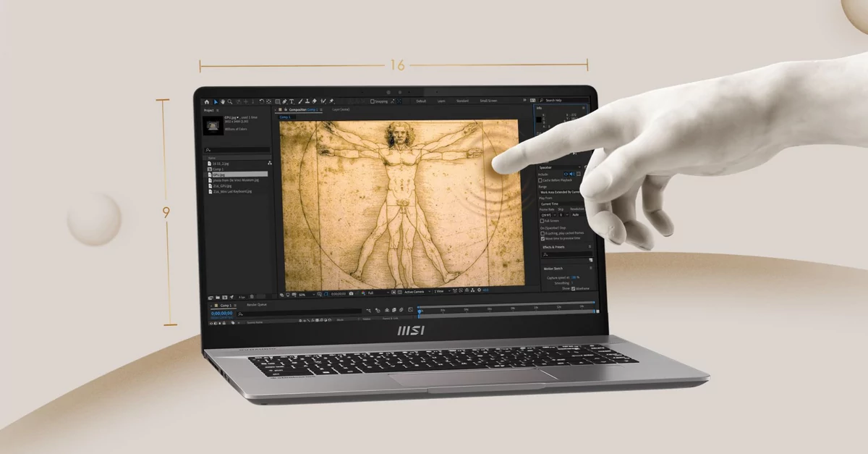Select the Puppet Pin tool
This screenshot has width=868, height=454.
point(331,101)
